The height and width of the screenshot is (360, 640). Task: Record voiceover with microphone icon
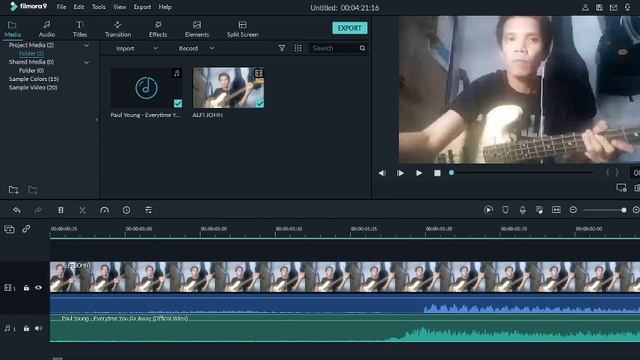tap(522, 210)
